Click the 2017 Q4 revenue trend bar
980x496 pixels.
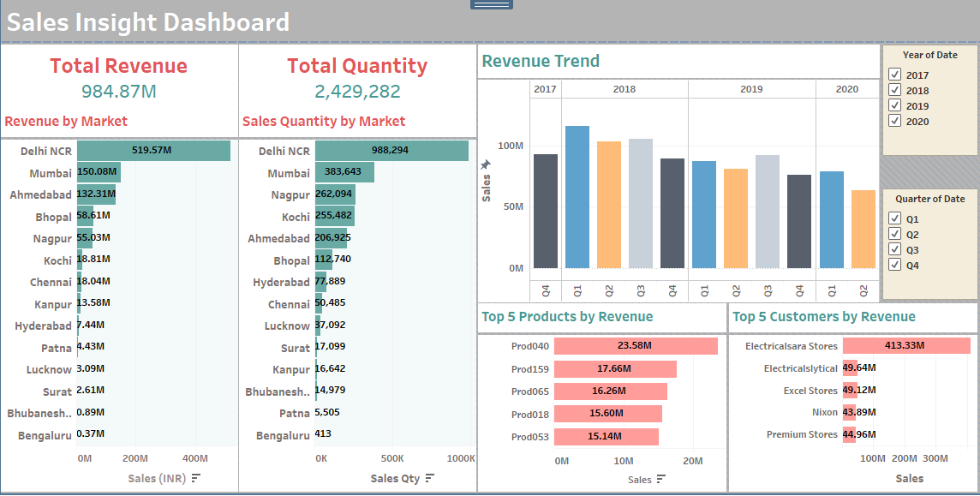click(546, 211)
